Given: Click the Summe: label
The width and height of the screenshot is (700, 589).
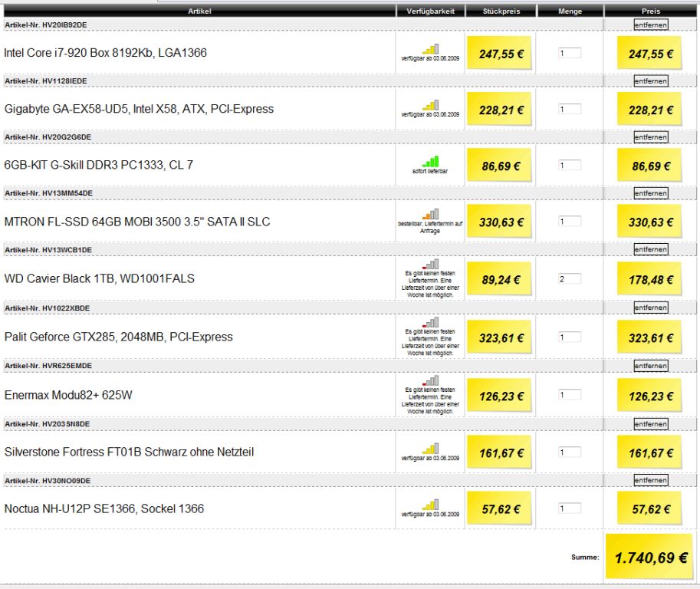Looking at the screenshot, I should coord(585,557).
